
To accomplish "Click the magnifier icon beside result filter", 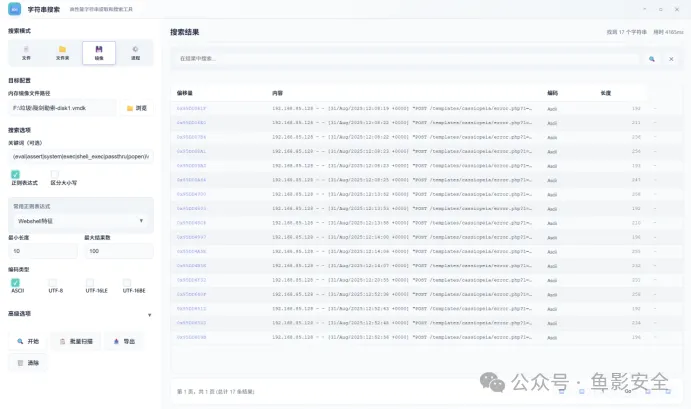I will point(652,59).
